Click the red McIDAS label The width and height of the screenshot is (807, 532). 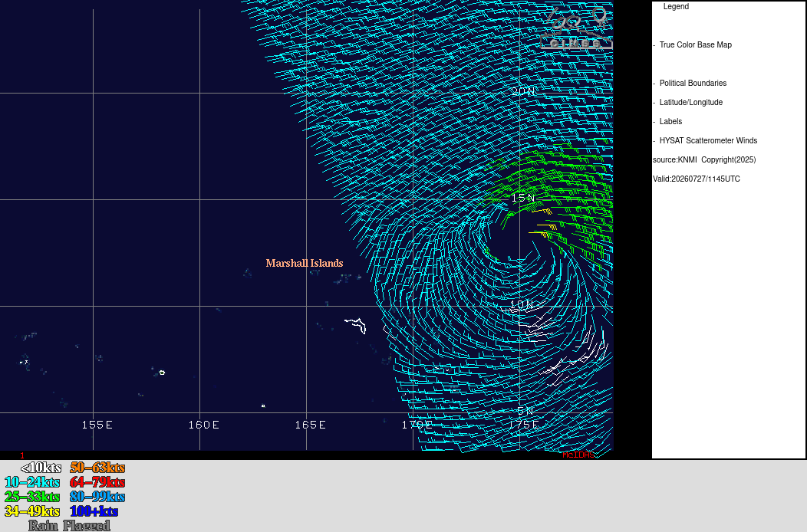[578, 455]
